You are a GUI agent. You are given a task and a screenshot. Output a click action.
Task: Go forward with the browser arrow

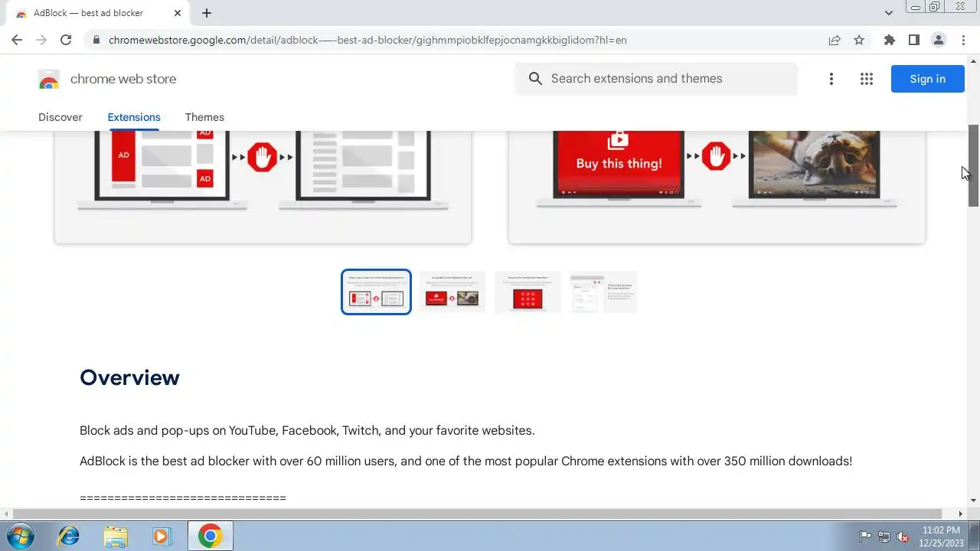point(41,40)
